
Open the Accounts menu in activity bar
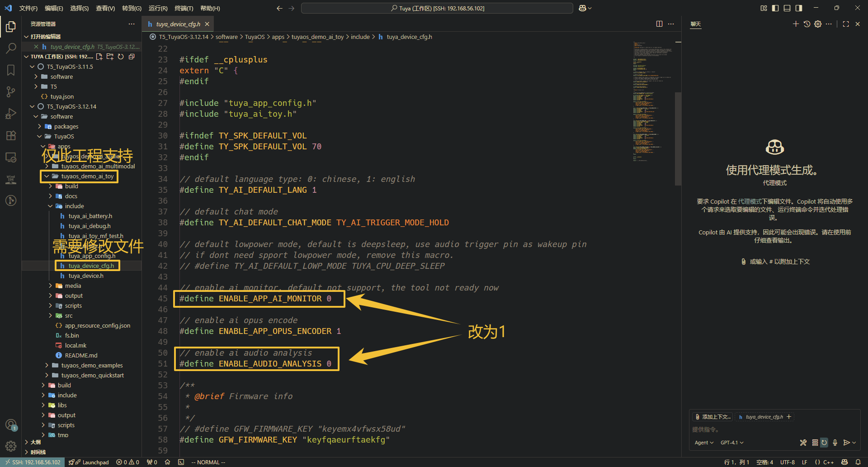(11, 424)
